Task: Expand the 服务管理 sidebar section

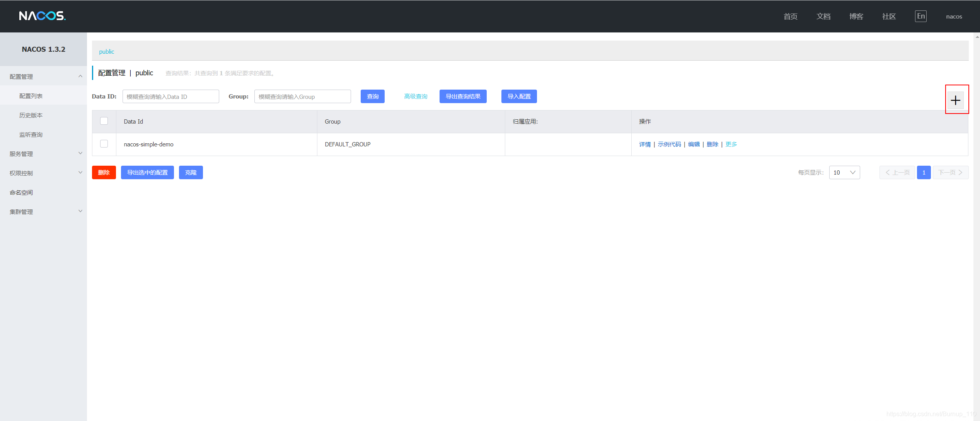Action: (43, 154)
